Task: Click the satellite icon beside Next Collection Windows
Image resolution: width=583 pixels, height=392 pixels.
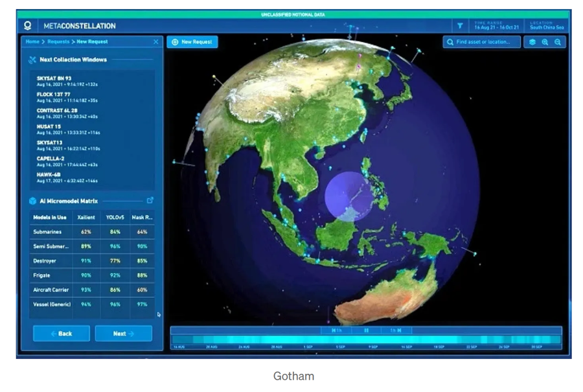Action: click(32, 60)
